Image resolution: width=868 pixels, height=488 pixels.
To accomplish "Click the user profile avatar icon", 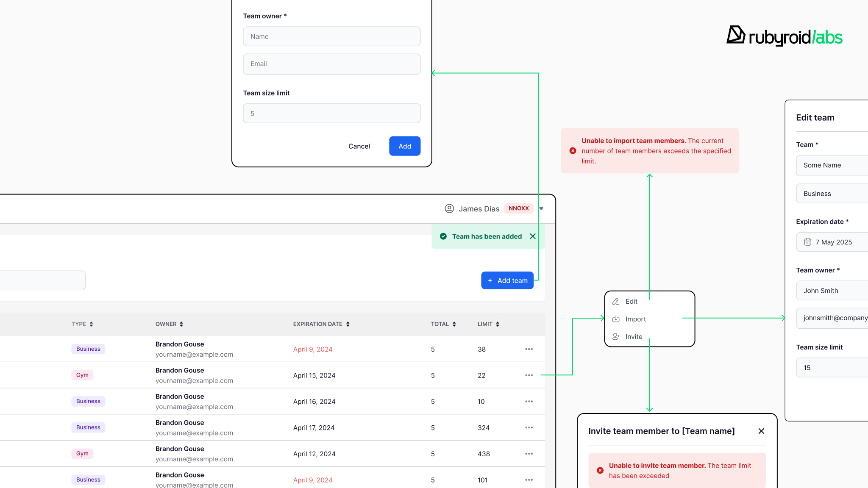I will pos(449,208).
